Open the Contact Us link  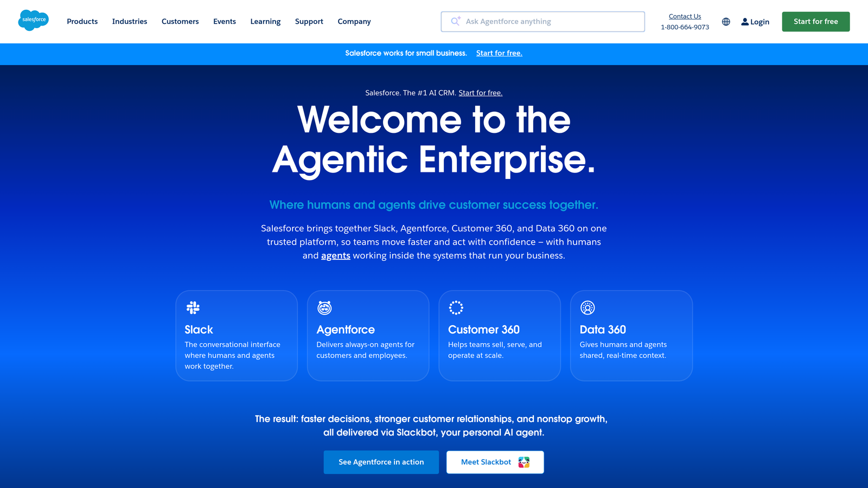tap(685, 16)
